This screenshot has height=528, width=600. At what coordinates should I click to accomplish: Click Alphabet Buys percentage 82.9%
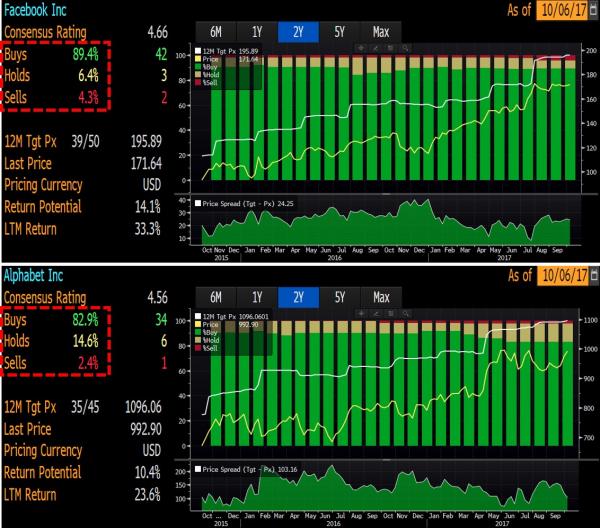pyautogui.click(x=86, y=319)
